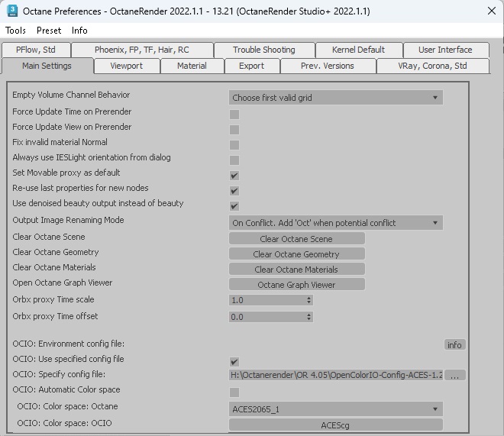This screenshot has width=504, height=436.
Task: Uncheck Set Movable proxy as default
Action: tap(234, 176)
